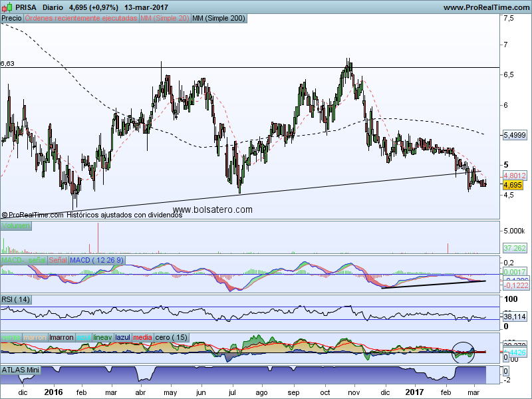Toggle the MM (Simple 200) moving average
Image resolution: width=532 pixels, height=399 pixels.
coord(218,19)
